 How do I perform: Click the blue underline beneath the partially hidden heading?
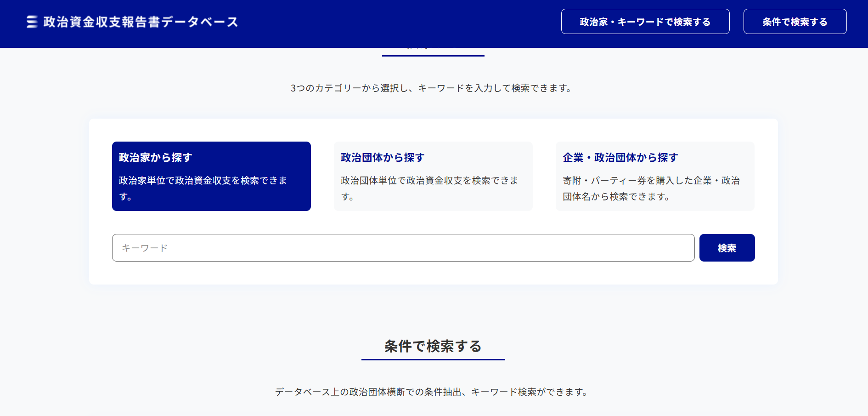pyautogui.click(x=433, y=56)
